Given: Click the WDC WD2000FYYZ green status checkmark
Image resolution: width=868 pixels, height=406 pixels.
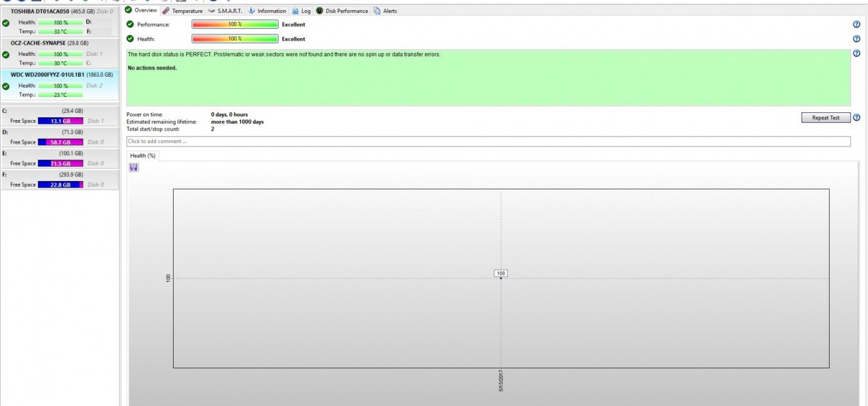Looking at the screenshot, I should pyautogui.click(x=6, y=86).
